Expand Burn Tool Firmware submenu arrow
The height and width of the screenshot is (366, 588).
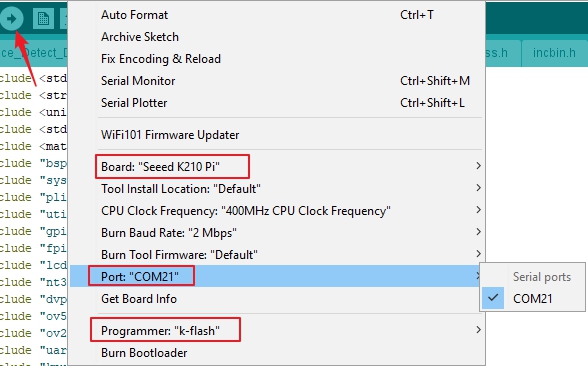478,254
